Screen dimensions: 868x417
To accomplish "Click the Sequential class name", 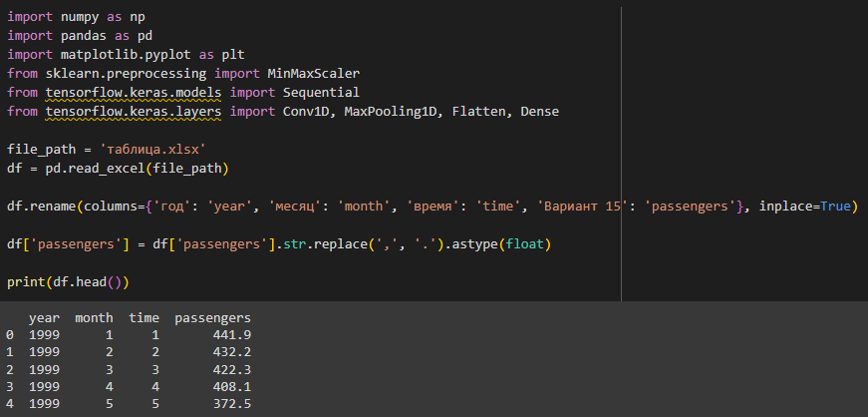I will (321, 92).
